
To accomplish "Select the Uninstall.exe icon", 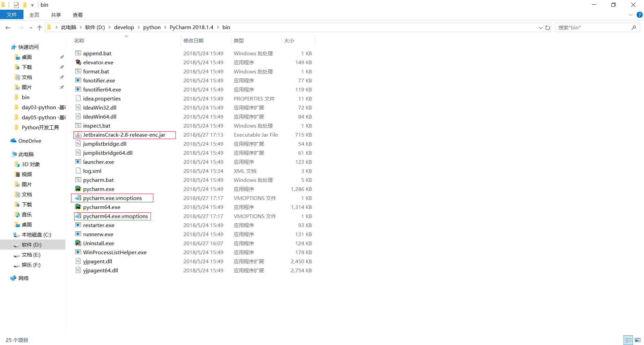I will pyautogui.click(x=78, y=243).
